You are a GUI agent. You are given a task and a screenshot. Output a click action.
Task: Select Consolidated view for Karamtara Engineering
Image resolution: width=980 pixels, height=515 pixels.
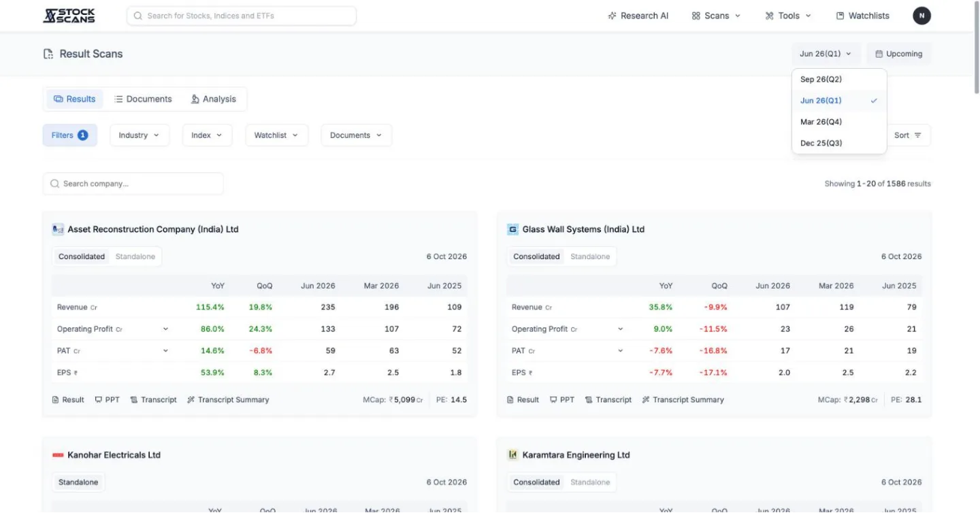(x=536, y=482)
